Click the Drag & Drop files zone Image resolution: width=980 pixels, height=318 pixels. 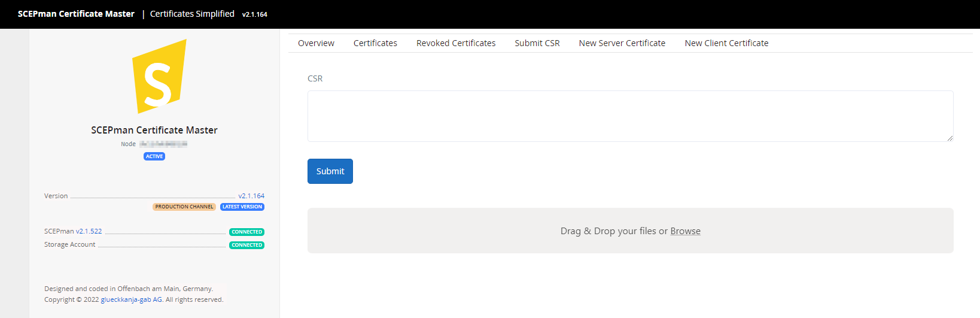(630, 231)
